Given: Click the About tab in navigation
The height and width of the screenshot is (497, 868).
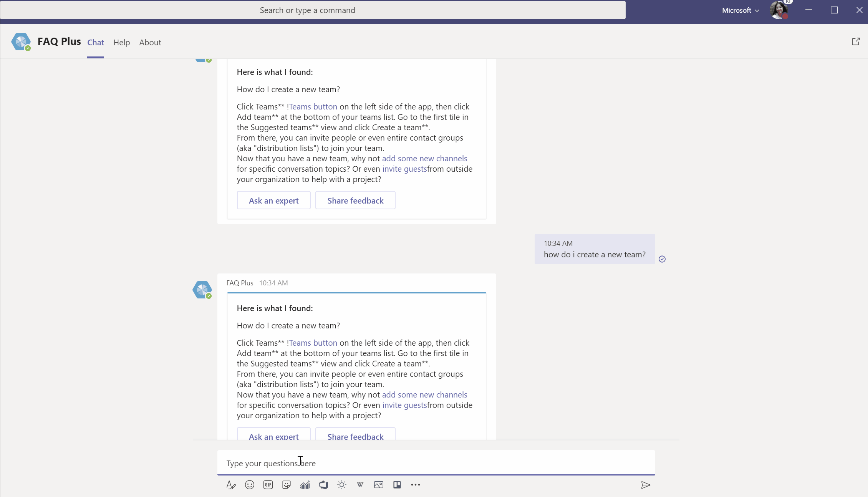Looking at the screenshot, I should tap(150, 42).
